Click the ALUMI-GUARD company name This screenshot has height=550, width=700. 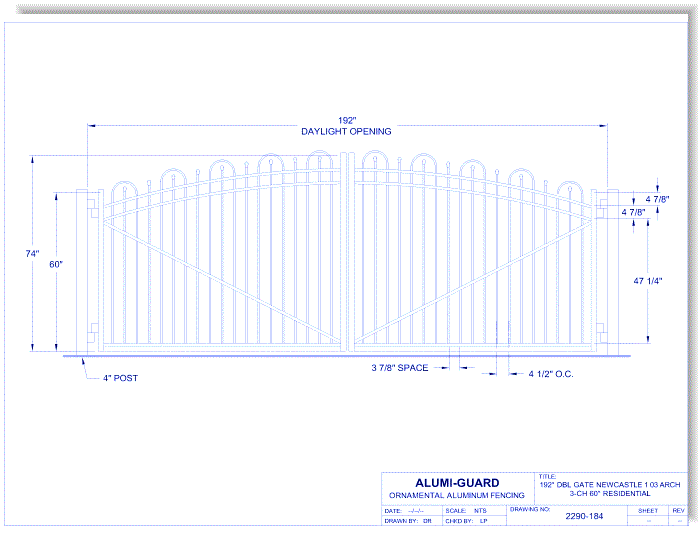(x=457, y=483)
